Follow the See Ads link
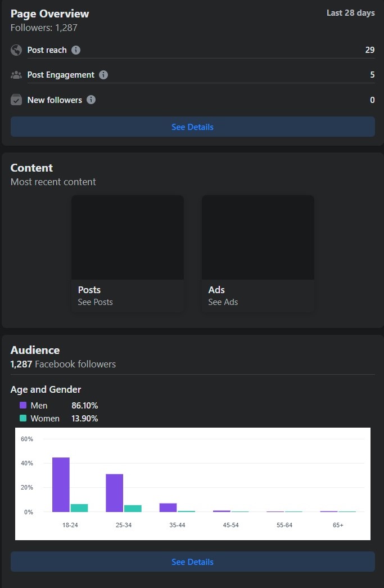This screenshot has width=384, height=588. (x=223, y=302)
